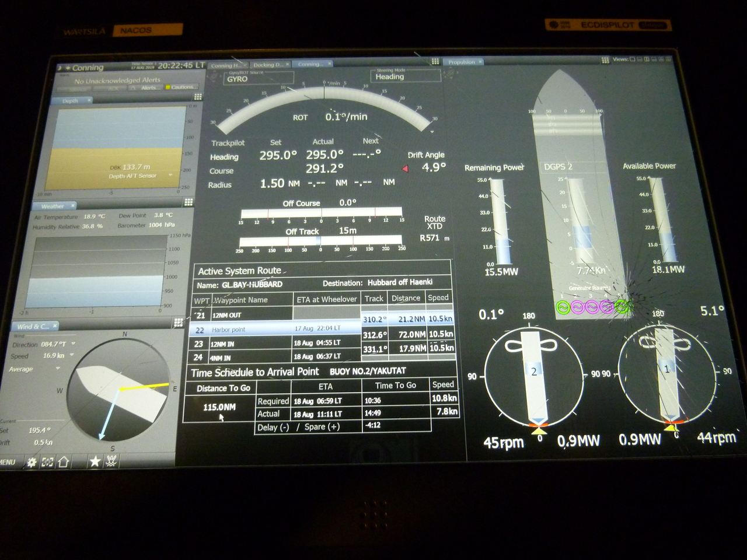The image size is (747, 560).
Task: Click the Cautions... button
Action: pyautogui.click(x=182, y=87)
